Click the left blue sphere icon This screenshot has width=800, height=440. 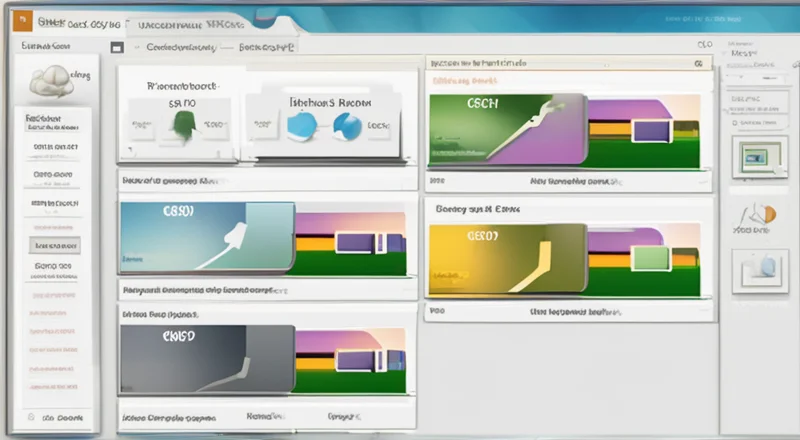(x=304, y=123)
